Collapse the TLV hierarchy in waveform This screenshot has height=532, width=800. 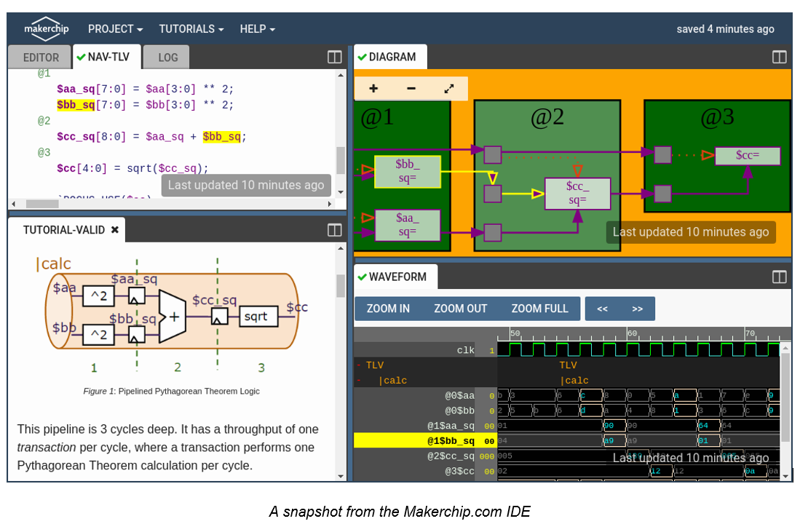click(359, 365)
